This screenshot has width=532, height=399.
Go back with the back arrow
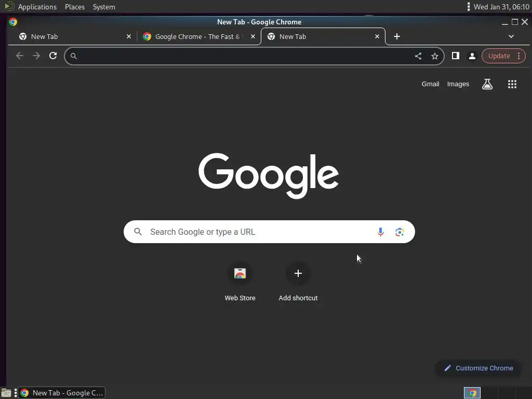(x=20, y=56)
